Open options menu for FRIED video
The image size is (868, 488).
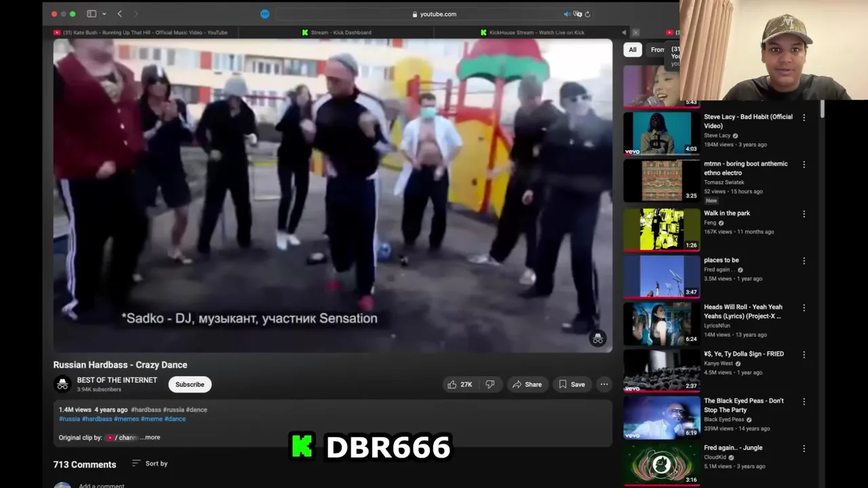[804, 354]
